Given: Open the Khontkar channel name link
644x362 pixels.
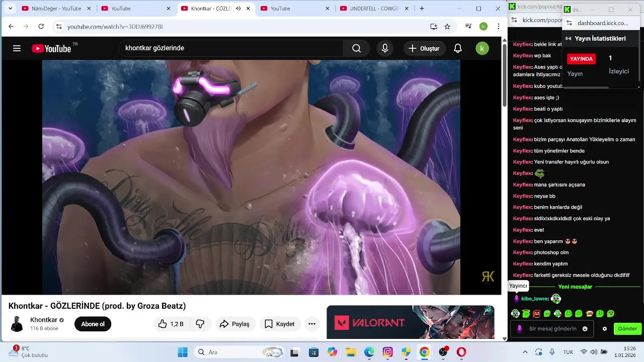Looking at the screenshot, I should tap(44, 320).
